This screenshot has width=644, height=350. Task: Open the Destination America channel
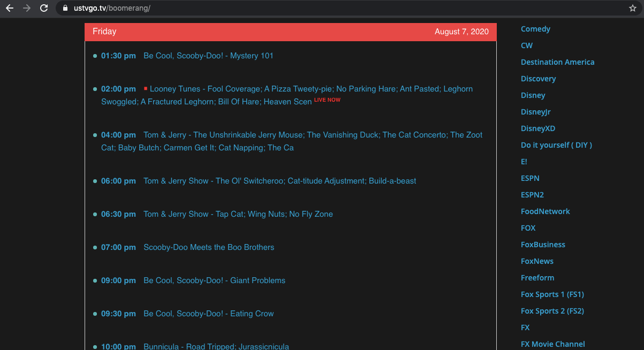coord(557,62)
